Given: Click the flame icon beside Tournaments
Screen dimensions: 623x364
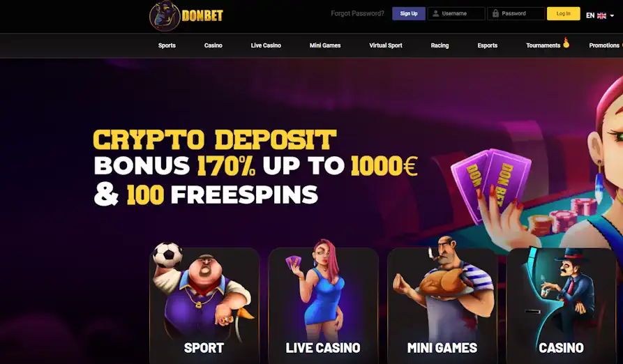Looking at the screenshot, I should 566,43.
